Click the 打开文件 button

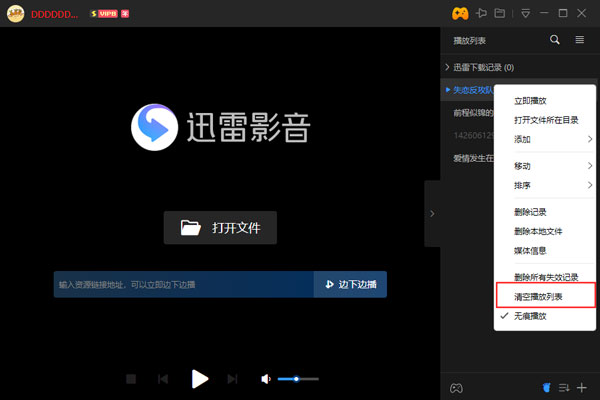click(x=220, y=228)
